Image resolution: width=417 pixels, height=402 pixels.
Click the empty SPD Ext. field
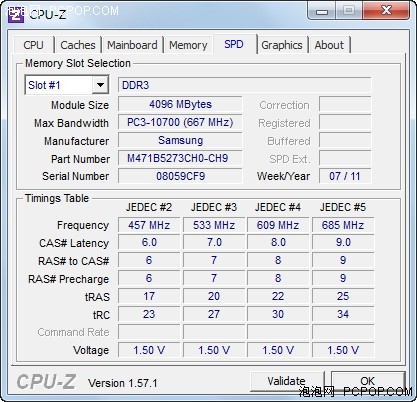point(345,158)
